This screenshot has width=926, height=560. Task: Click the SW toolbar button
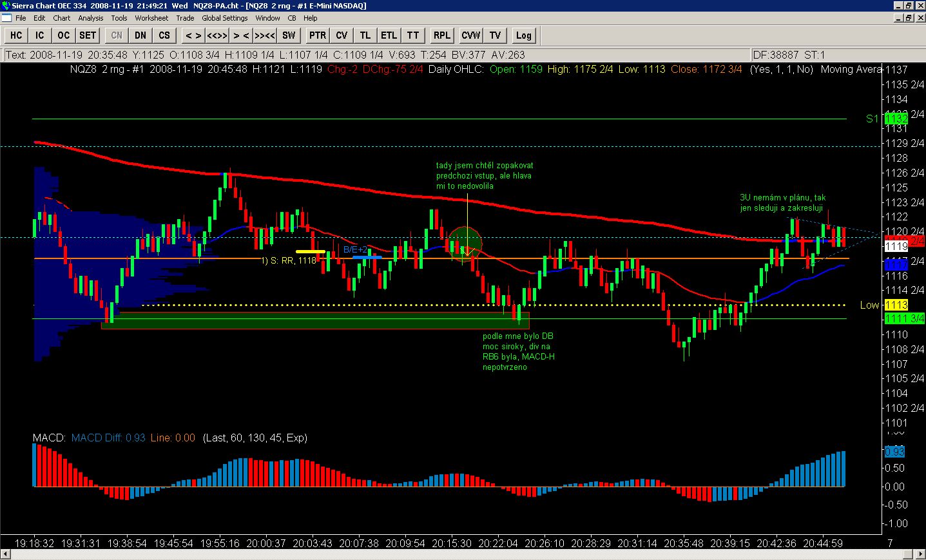click(x=289, y=35)
